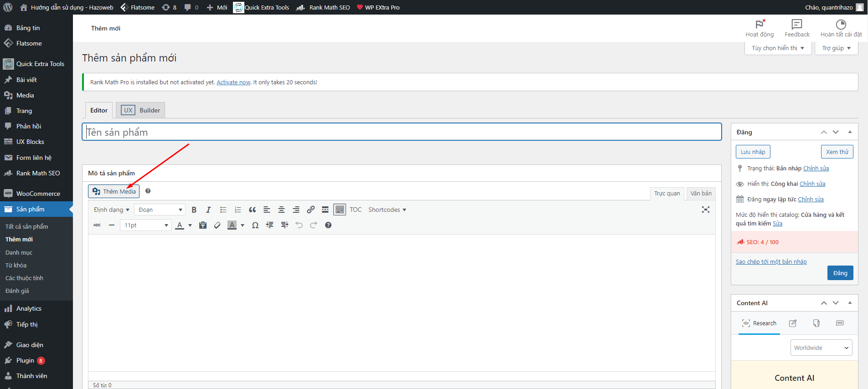Open the text color picker arrow

tap(190, 225)
